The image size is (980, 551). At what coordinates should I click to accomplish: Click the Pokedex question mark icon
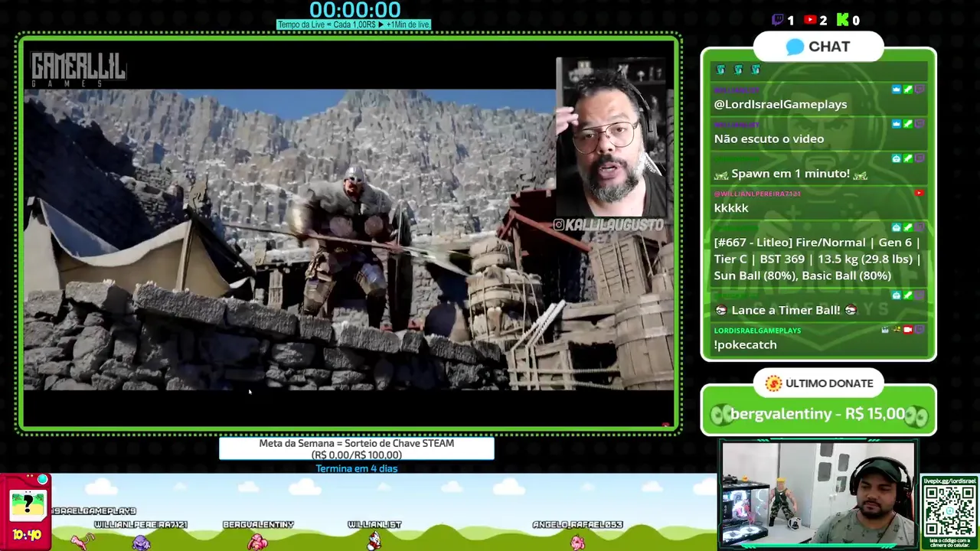pyautogui.click(x=28, y=504)
